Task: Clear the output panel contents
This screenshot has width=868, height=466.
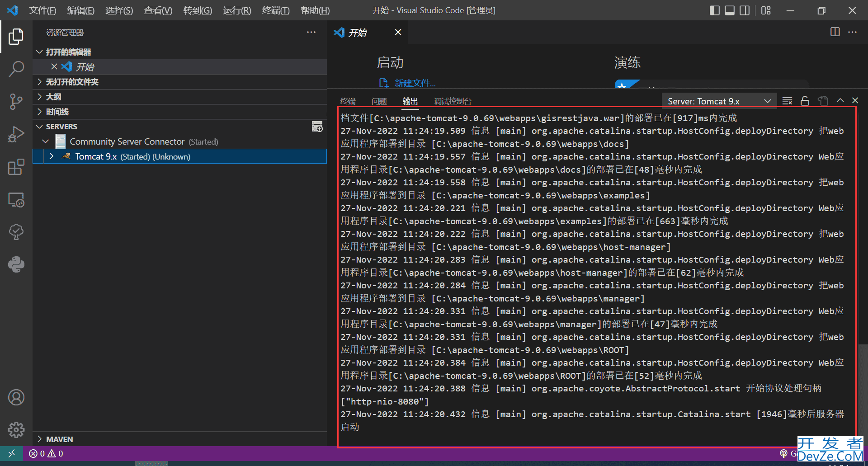Action: 787,101
